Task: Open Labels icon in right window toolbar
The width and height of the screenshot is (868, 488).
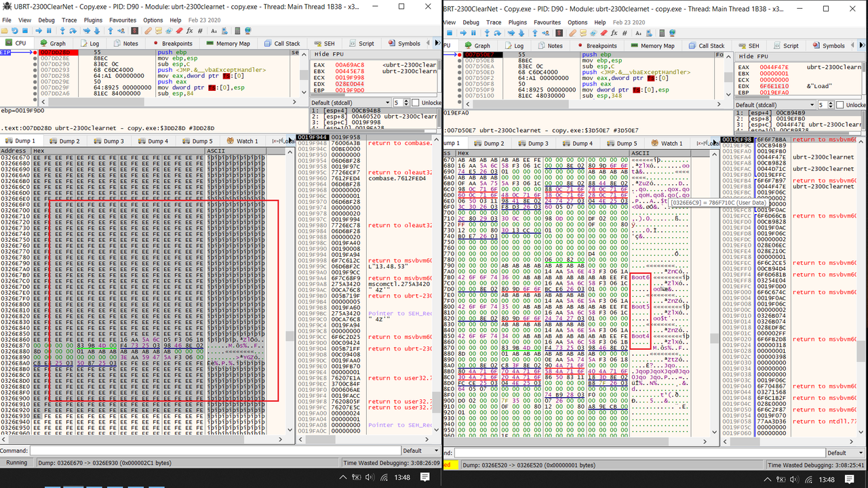Action: pyautogui.click(x=594, y=31)
